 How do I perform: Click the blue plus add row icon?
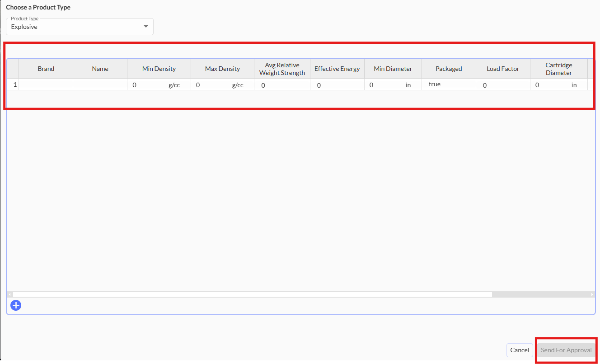click(16, 305)
